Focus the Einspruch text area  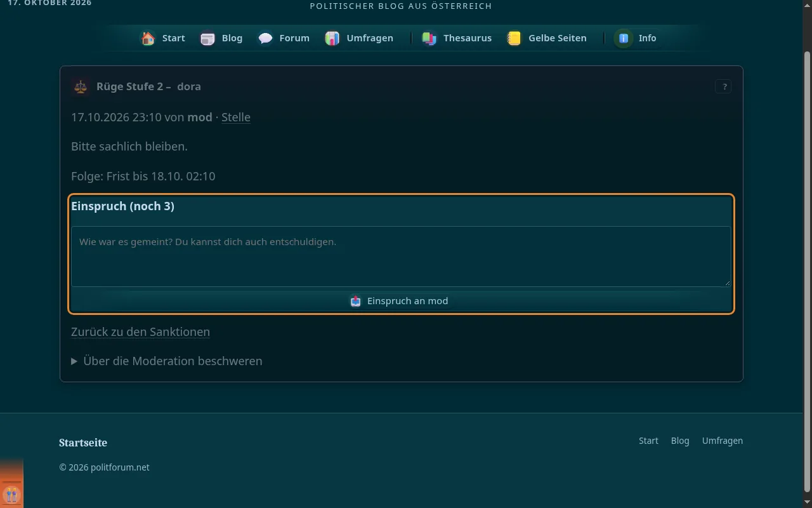coord(401,257)
